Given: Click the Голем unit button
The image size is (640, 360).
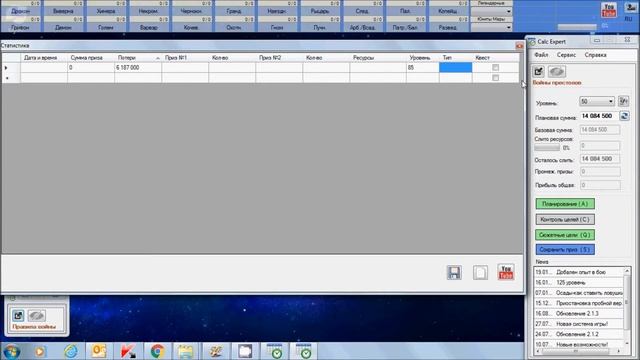Looking at the screenshot, I should click(x=106, y=27).
